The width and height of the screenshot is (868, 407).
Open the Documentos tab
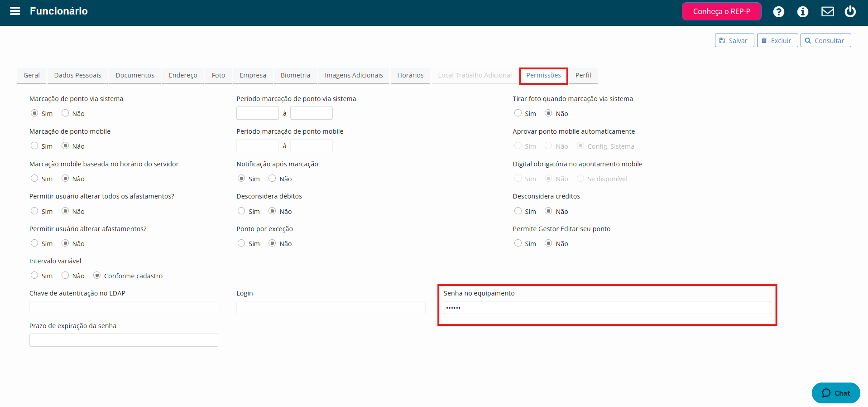click(135, 75)
